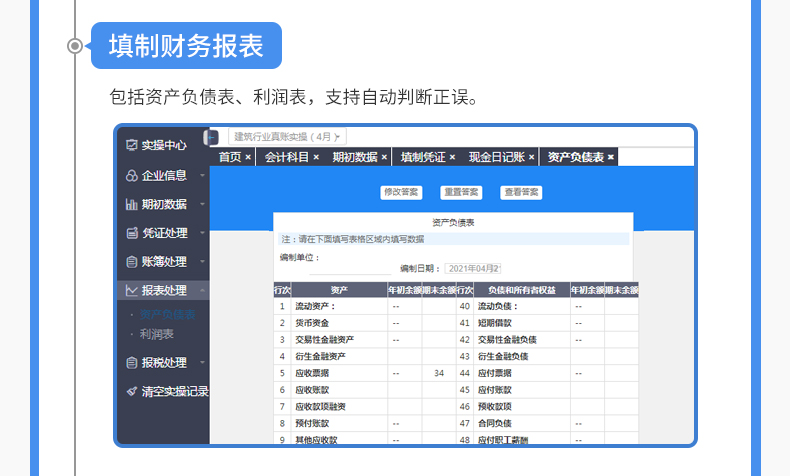
Task: Click the 期初数据 bar chart icon
Action: pos(131,204)
